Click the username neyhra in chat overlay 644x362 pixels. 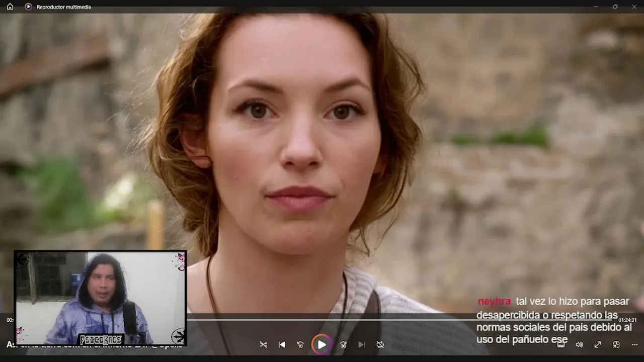(494, 302)
